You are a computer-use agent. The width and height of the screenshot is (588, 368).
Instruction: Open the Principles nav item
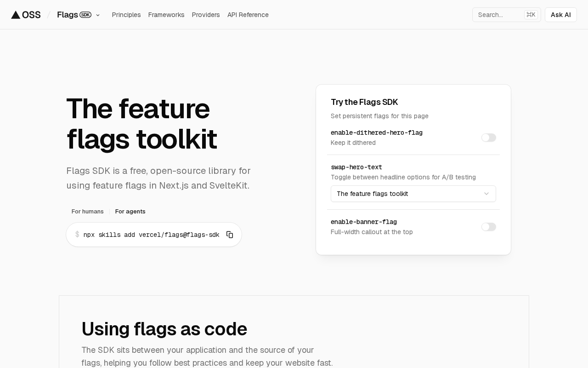pos(126,15)
